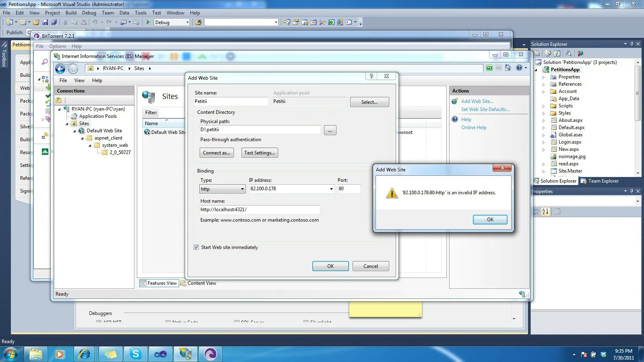Screen dimensions: 644x362
Task: Click the Back arrow in IIS Manager
Action: click(x=60, y=69)
